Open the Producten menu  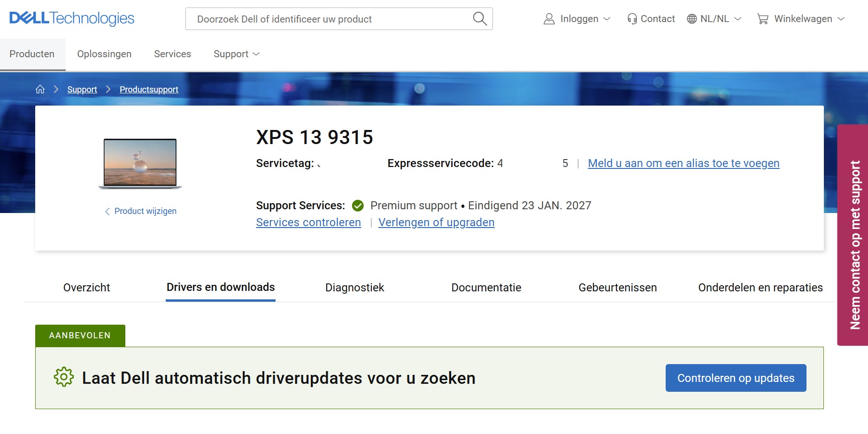click(x=32, y=54)
